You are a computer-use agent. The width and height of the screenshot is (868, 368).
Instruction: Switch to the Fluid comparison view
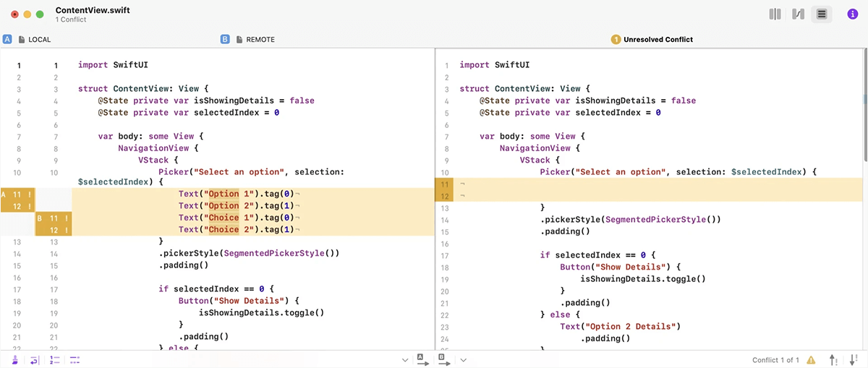[798, 14]
